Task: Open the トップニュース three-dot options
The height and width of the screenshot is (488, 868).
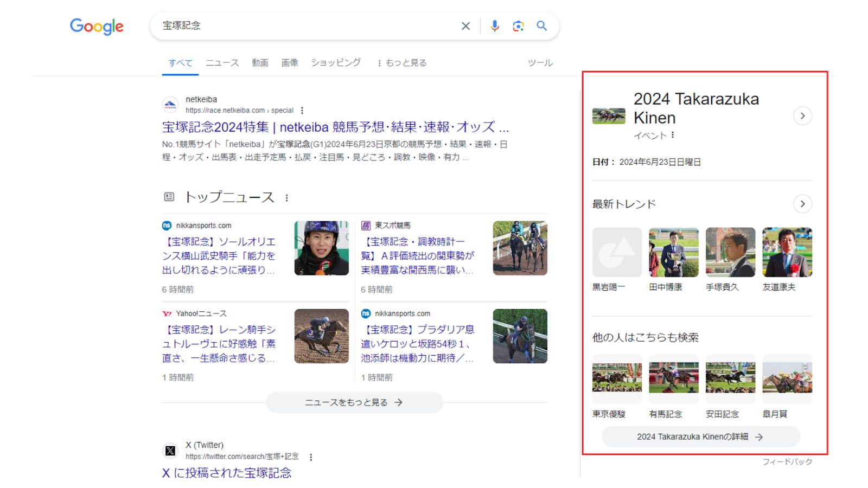Action: tap(286, 198)
